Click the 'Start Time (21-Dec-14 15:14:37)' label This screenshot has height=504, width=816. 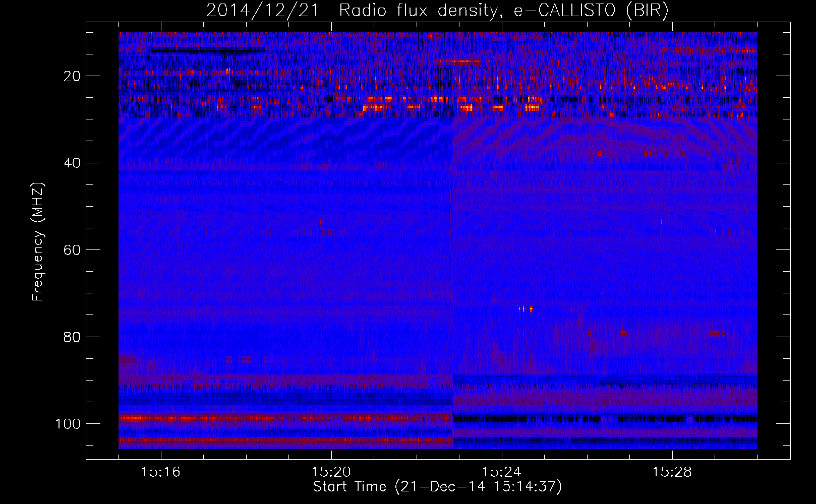[437, 487]
